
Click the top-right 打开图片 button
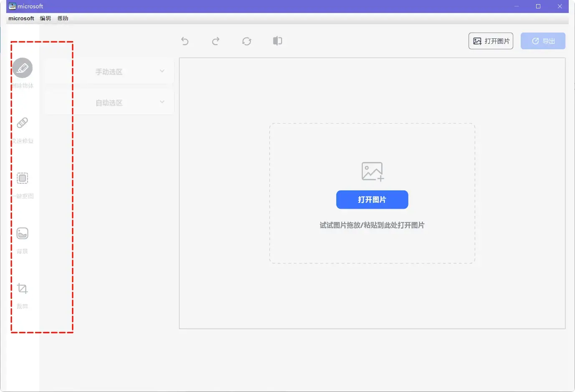click(x=491, y=41)
